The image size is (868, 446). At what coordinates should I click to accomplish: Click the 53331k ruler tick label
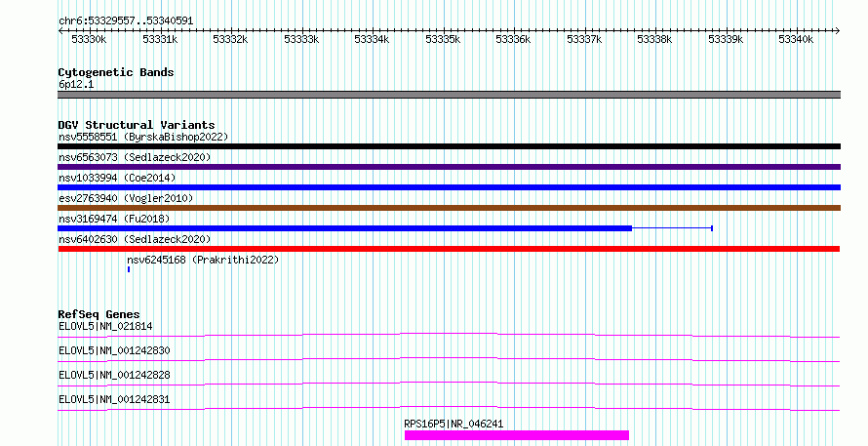pyautogui.click(x=159, y=39)
